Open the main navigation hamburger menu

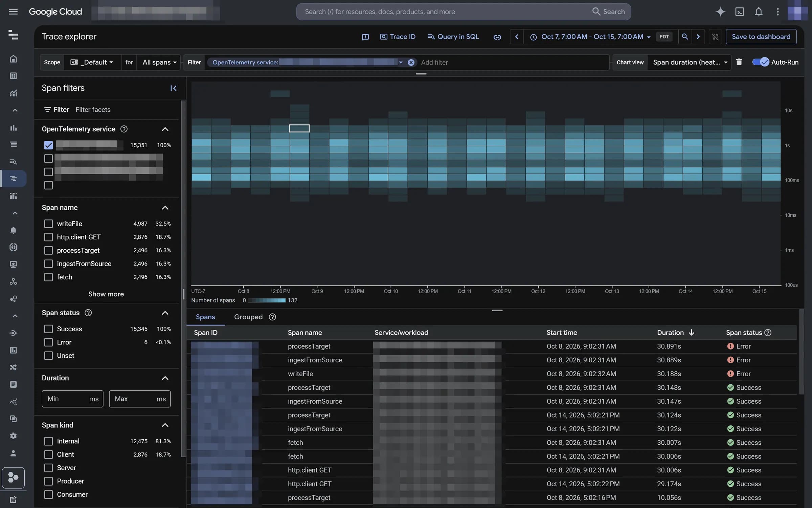(x=13, y=12)
